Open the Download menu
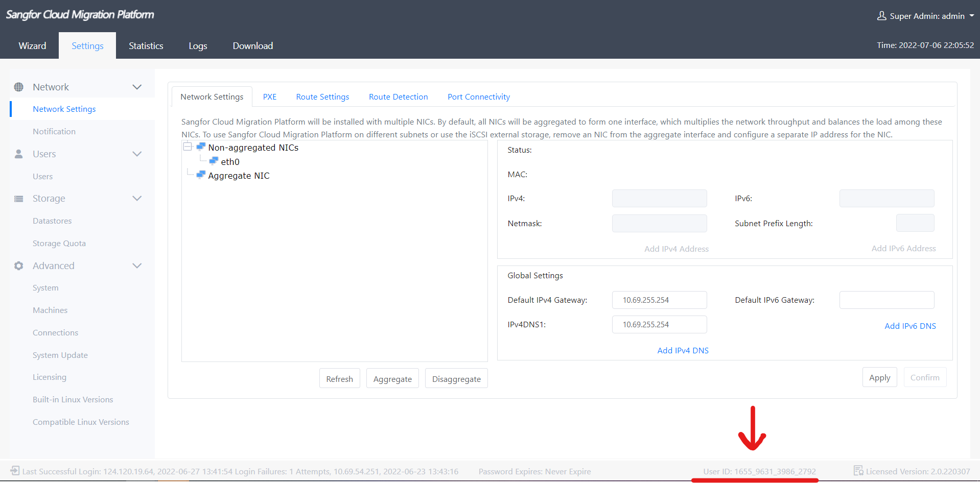The width and height of the screenshot is (980, 483). pyautogui.click(x=253, y=45)
